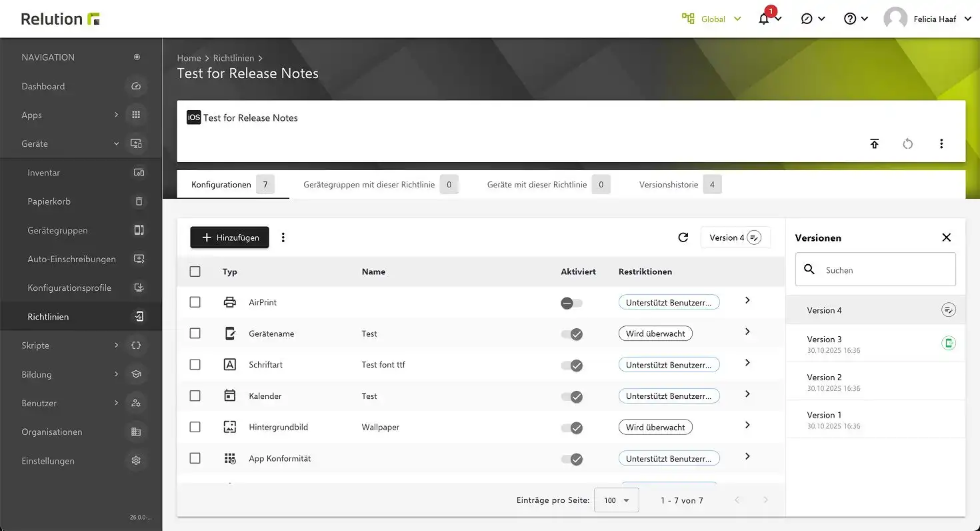
Task: Click the publish upload arrow icon
Action: coord(875,143)
